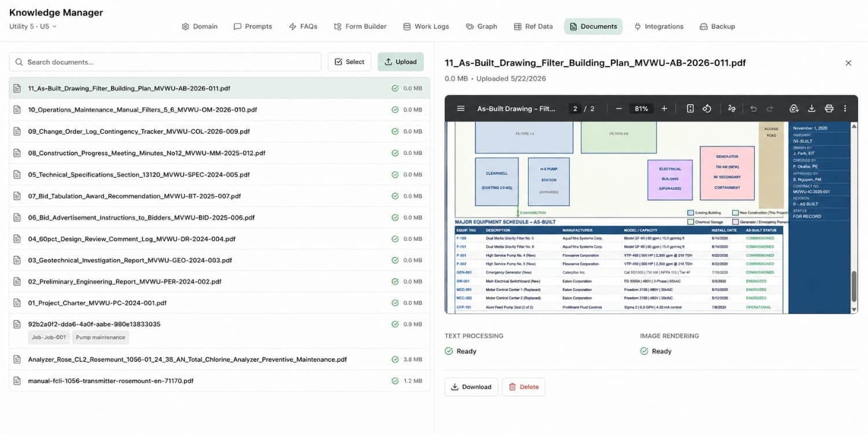Switch to the Domain tab
Screen dimensions: 868x434
pyautogui.click(x=200, y=26)
